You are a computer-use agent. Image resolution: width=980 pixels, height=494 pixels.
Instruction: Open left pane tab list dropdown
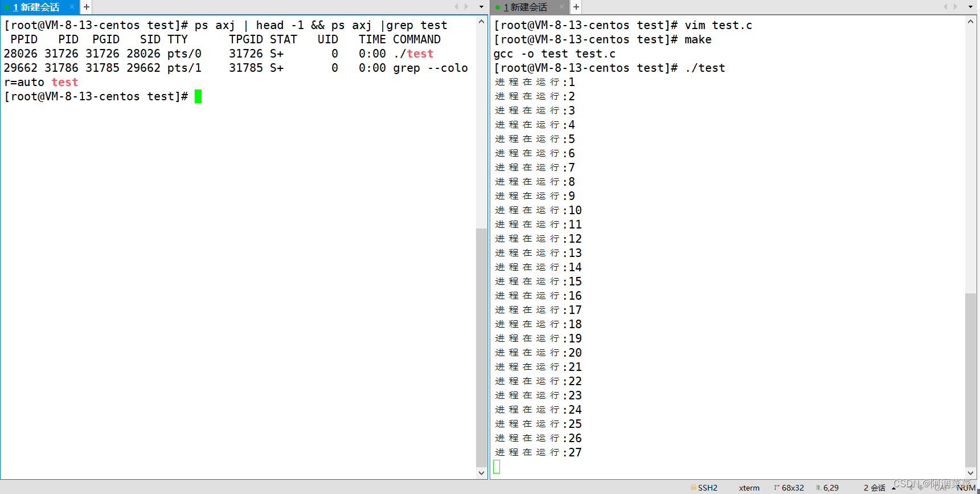481,7
